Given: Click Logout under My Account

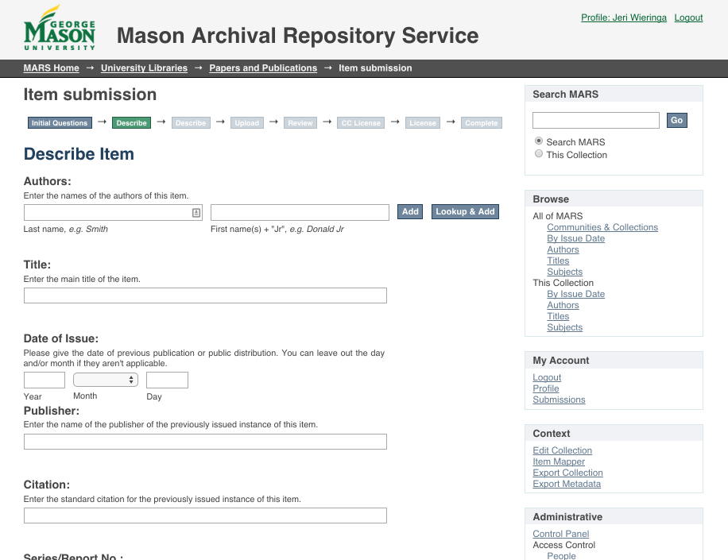Looking at the screenshot, I should pyautogui.click(x=547, y=377).
